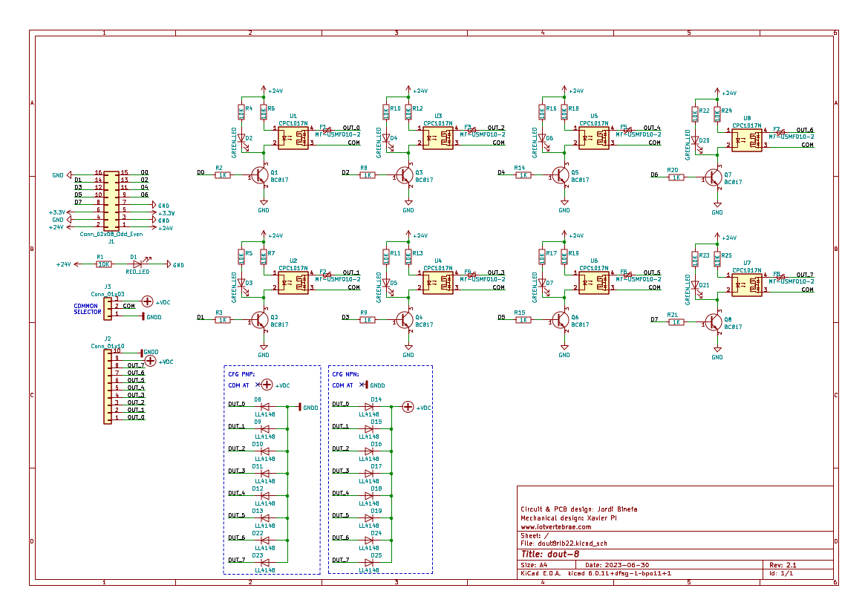Select the J3 common selector connector
This screenshot has height=614, width=868.
click(108, 308)
